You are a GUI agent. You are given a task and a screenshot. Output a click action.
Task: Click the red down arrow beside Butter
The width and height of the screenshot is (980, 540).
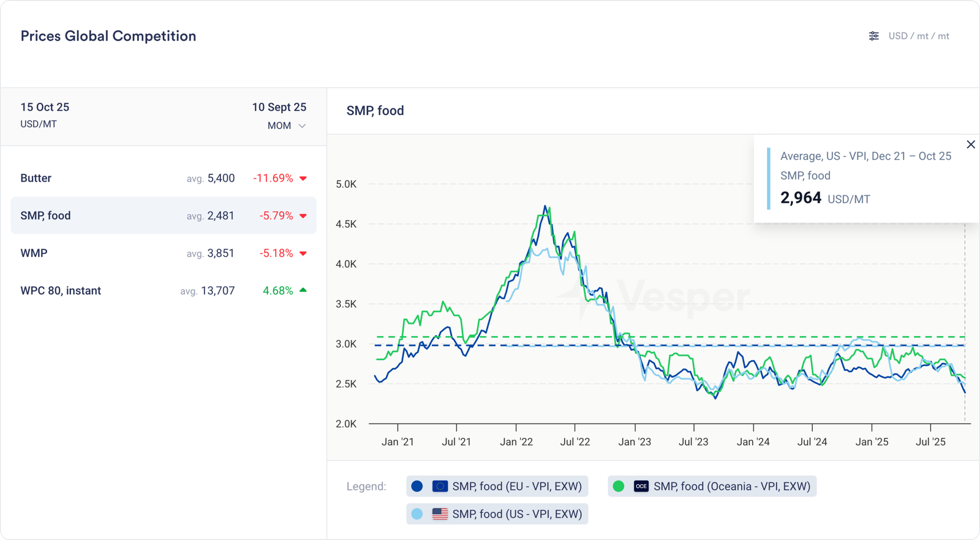coord(303,179)
